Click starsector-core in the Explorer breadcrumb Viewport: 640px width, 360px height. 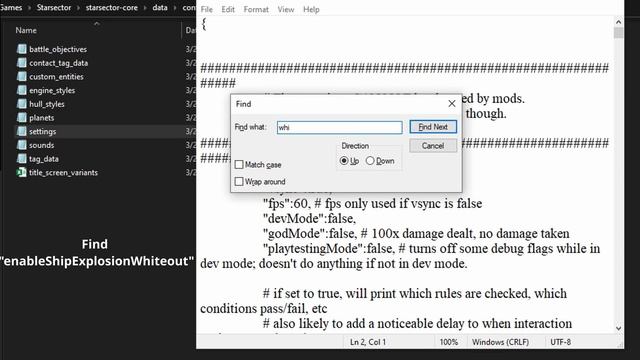(x=111, y=8)
